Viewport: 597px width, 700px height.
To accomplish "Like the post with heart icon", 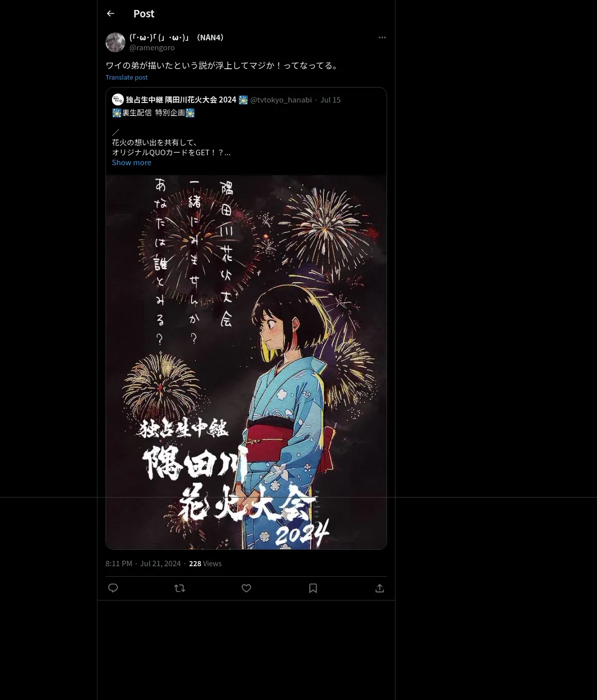I will pyautogui.click(x=246, y=588).
